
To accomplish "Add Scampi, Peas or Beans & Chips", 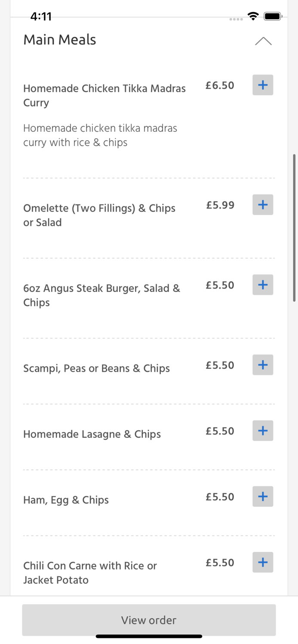I will (x=263, y=365).
